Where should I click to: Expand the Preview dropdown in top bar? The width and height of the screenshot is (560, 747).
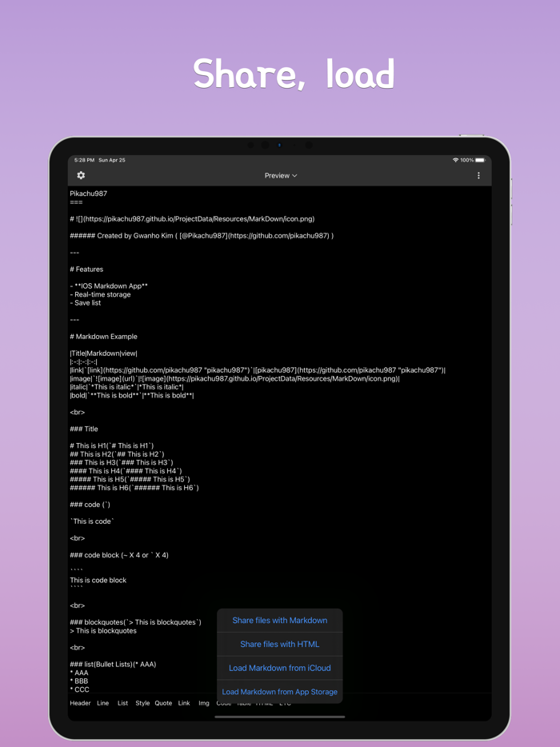point(281,176)
